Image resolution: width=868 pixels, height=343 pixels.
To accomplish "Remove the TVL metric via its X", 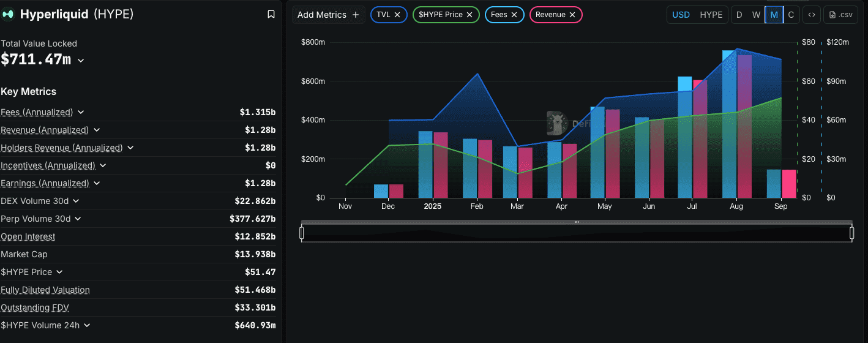I will (397, 15).
